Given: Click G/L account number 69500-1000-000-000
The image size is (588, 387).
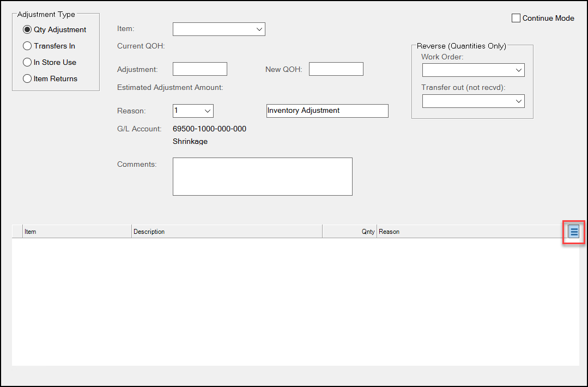Looking at the screenshot, I should [210, 129].
